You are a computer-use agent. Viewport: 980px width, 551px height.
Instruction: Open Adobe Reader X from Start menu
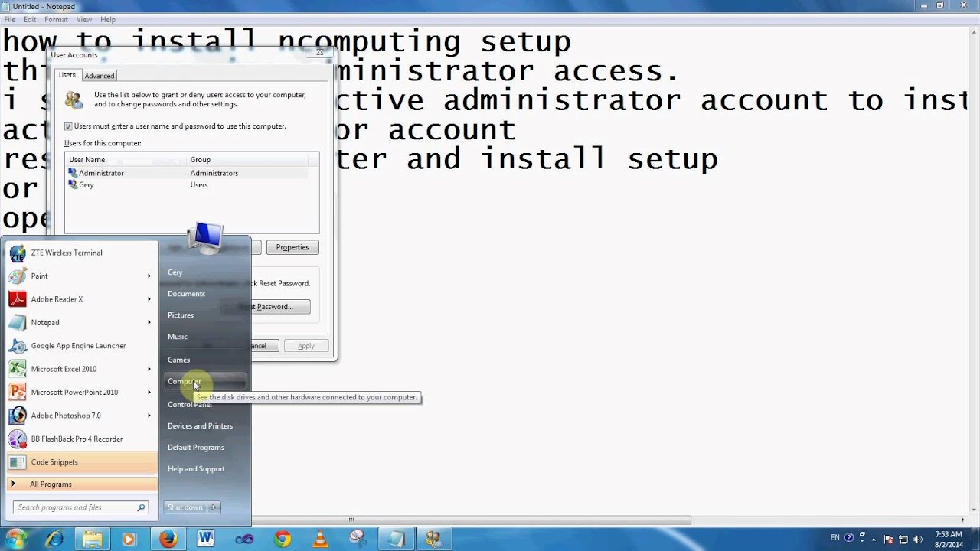click(x=81, y=299)
